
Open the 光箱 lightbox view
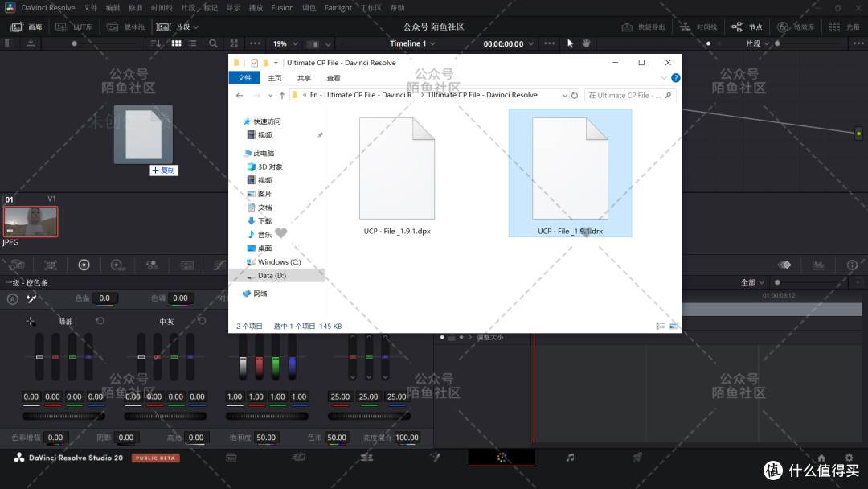(844, 27)
